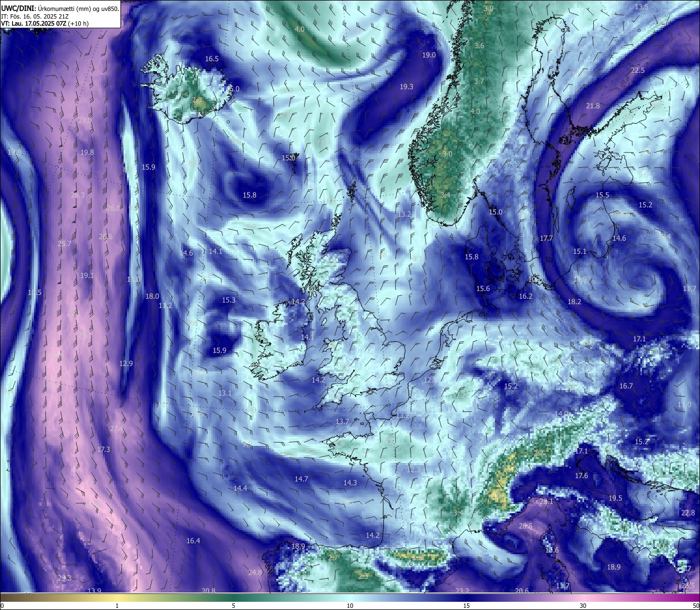Click the 20.6 map value
This screenshot has height=610, width=700.
click(522, 591)
